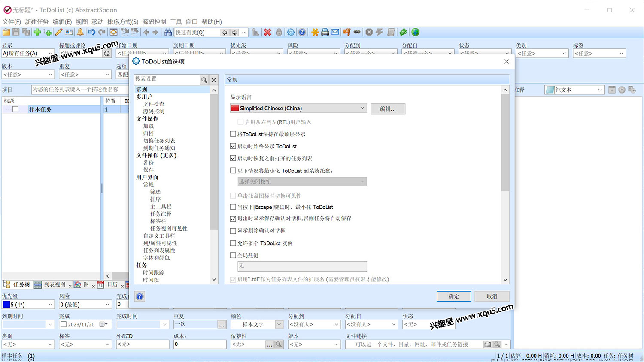The height and width of the screenshot is (362, 644).
Task: Check the completion checkbox for 样本任务
Action: point(15,109)
